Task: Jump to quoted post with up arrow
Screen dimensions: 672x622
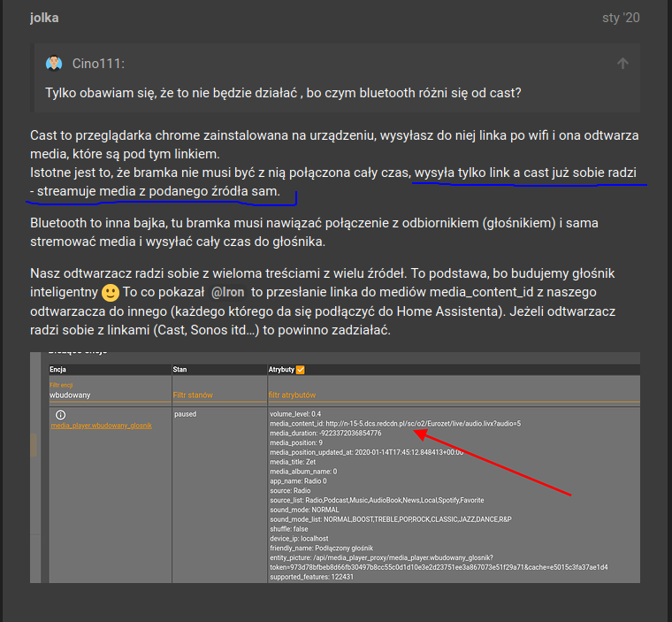Action: click(622, 64)
